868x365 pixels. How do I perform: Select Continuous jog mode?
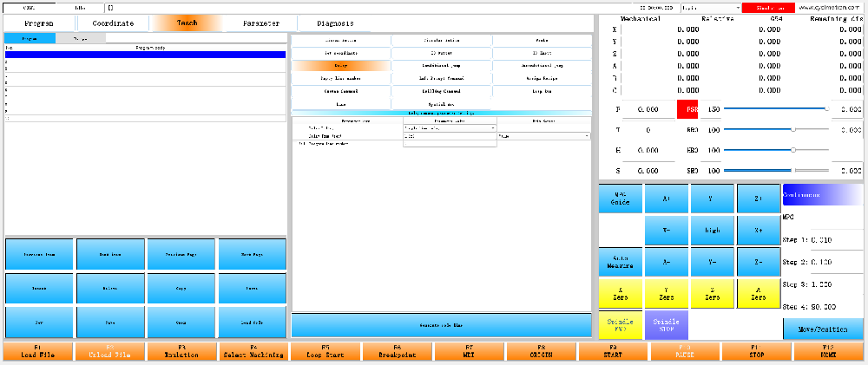click(x=823, y=195)
